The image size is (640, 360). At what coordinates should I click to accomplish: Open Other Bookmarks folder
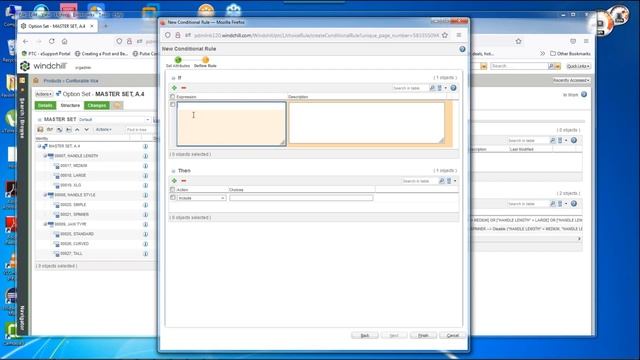pyautogui.click(x=570, y=53)
